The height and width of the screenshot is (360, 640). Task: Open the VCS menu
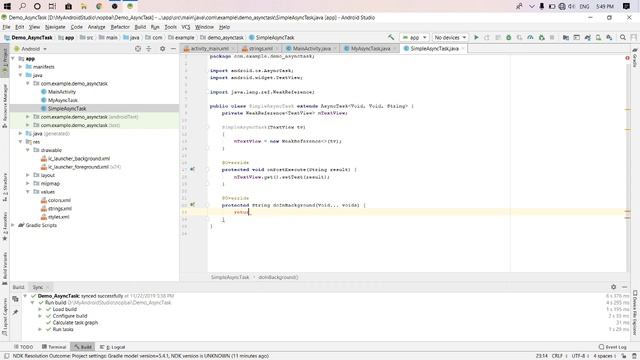click(186, 27)
